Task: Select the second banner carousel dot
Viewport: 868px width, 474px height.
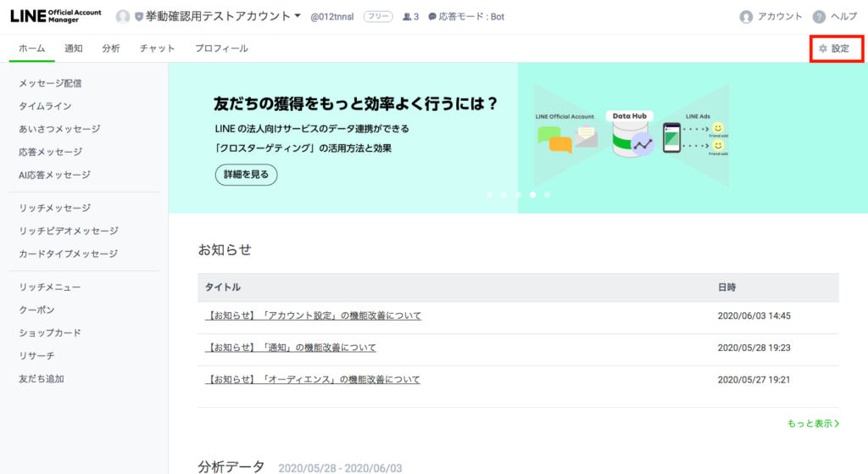Action: point(504,195)
